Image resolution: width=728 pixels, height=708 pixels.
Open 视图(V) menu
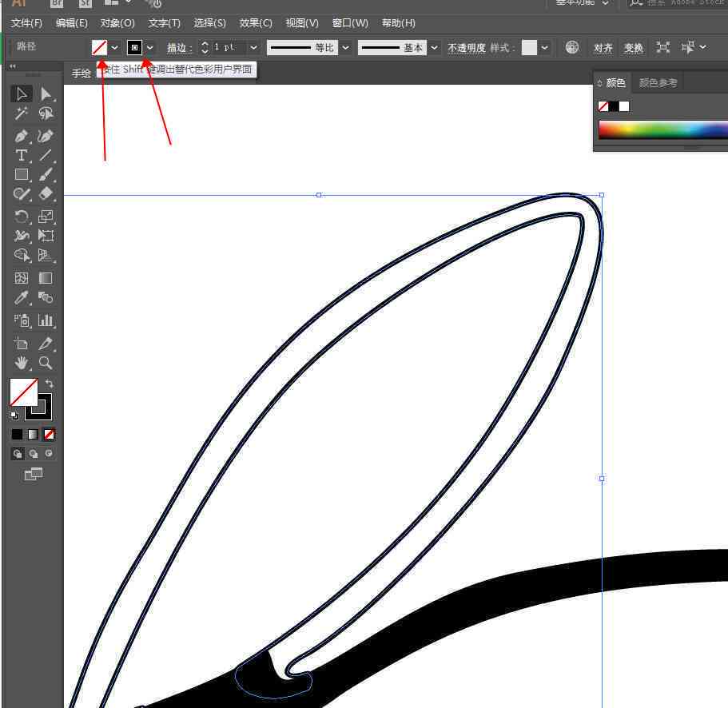[x=302, y=22]
